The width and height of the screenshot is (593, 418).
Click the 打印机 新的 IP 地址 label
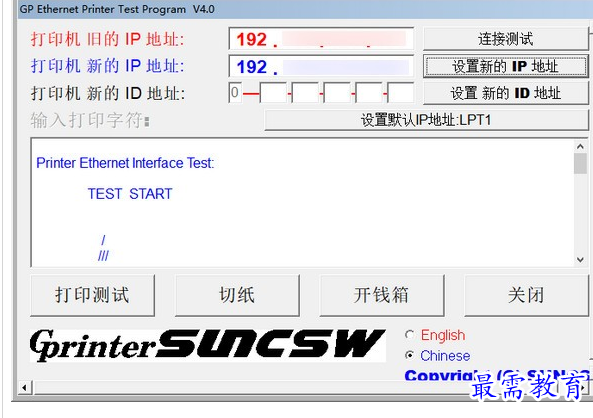[108, 66]
